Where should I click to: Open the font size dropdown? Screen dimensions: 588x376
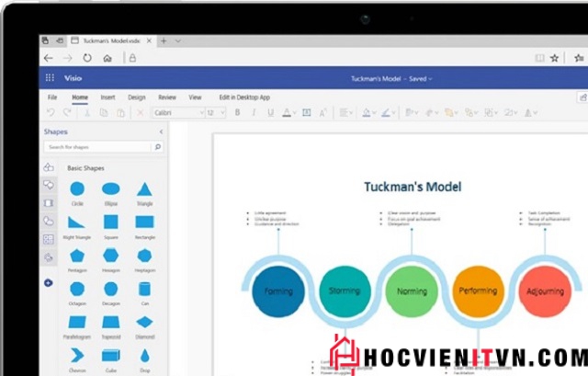pos(216,112)
